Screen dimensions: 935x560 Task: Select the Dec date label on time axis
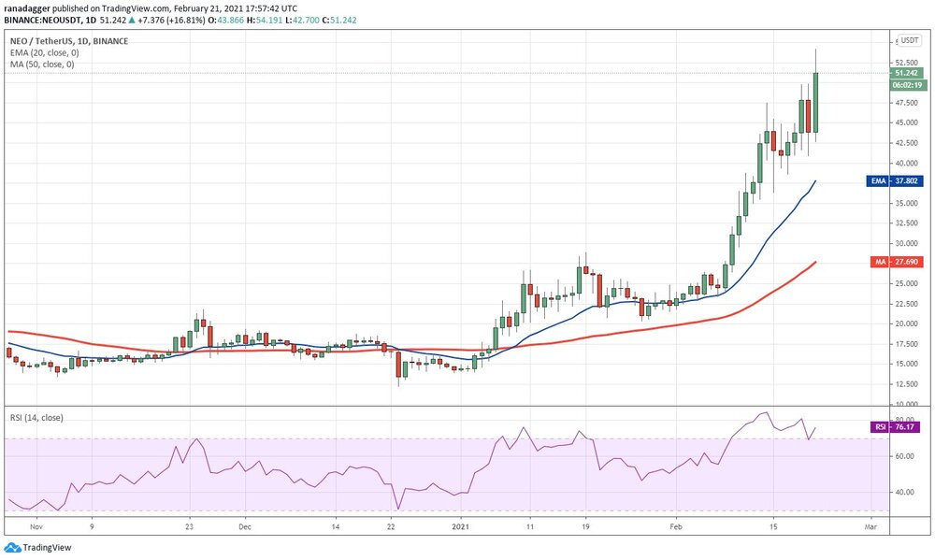(245, 526)
